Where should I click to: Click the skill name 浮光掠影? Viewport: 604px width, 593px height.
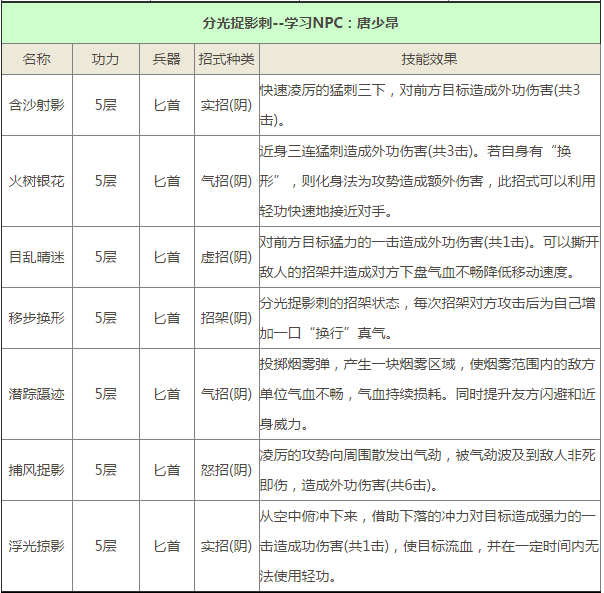tap(36, 546)
